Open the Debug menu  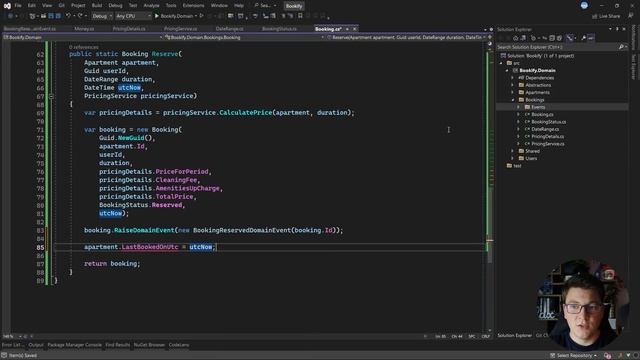(x=115, y=6)
